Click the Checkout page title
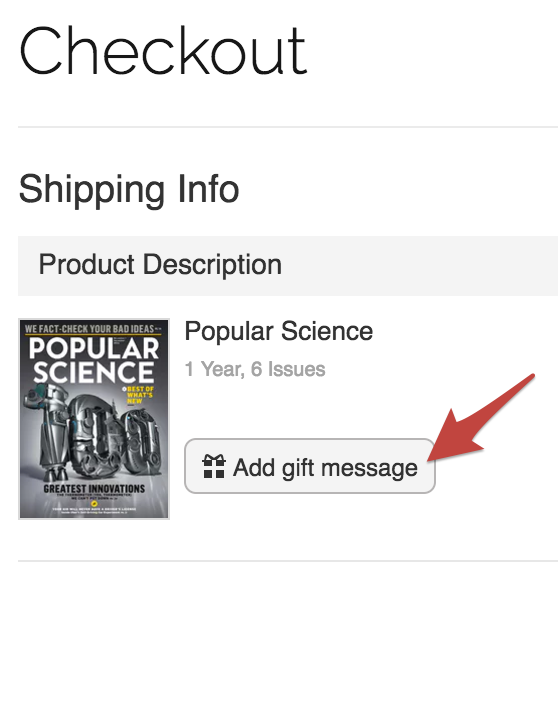This screenshot has height=702, width=558. pos(163,51)
